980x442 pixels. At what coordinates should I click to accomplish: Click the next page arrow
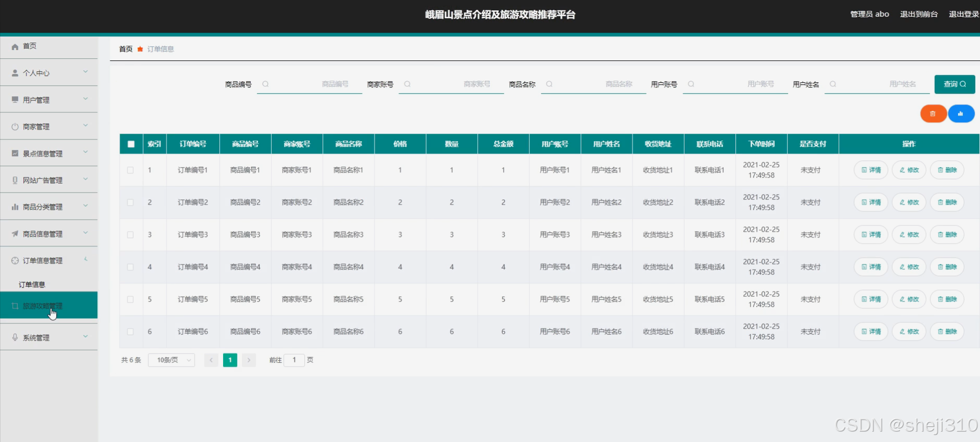click(249, 360)
